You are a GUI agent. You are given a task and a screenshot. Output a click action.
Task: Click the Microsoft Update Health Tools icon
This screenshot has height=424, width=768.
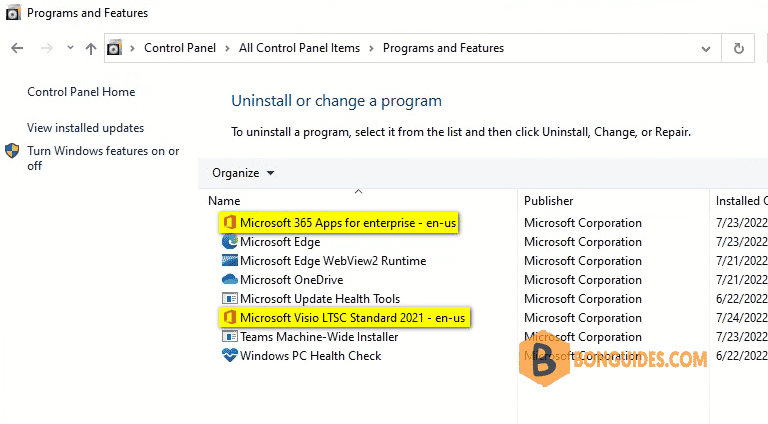click(230, 299)
